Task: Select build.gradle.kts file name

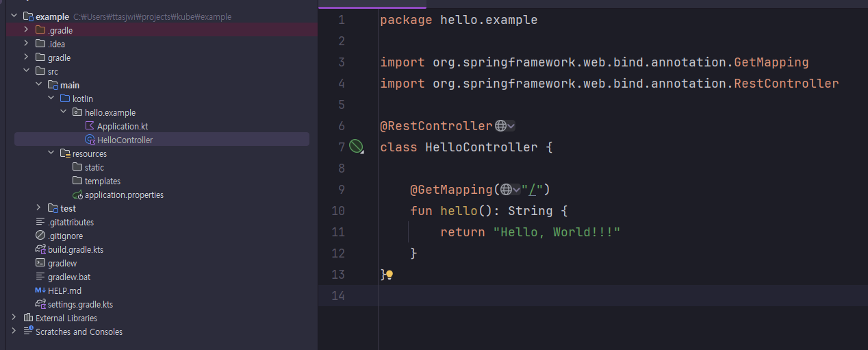Action: click(x=76, y=249)
